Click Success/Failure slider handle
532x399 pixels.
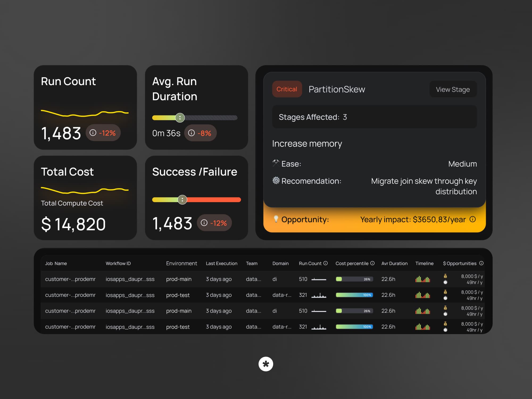[x=182, y=199]
